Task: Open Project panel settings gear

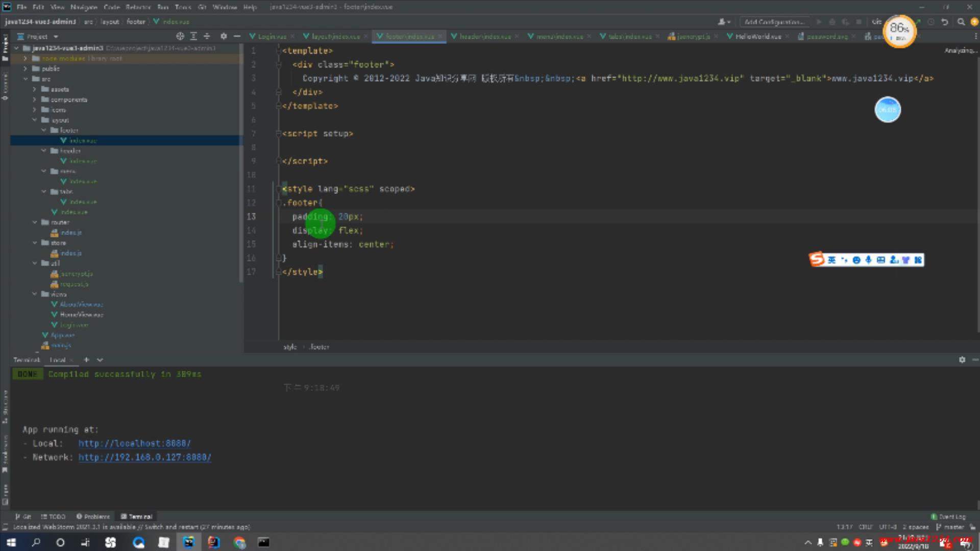Action: (224, 36)
